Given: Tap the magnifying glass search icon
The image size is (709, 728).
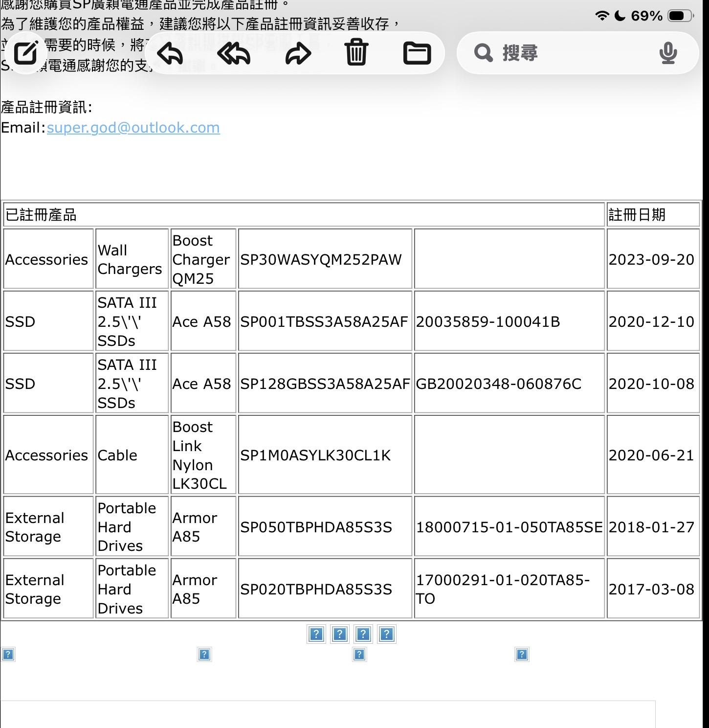Looking at the screenshot, I should pyautogui.click(x=483, y=53).
